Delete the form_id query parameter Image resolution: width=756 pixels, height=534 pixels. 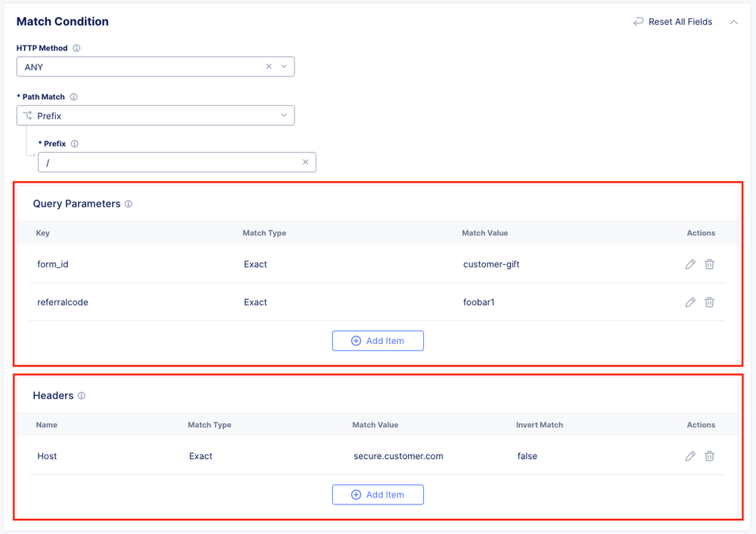tap(709, 264)
